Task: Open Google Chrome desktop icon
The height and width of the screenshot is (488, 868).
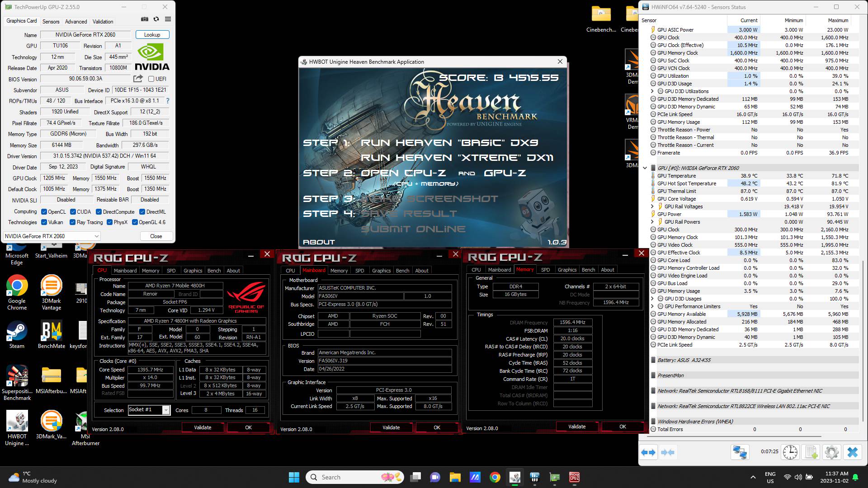Action: click(17, 293)
